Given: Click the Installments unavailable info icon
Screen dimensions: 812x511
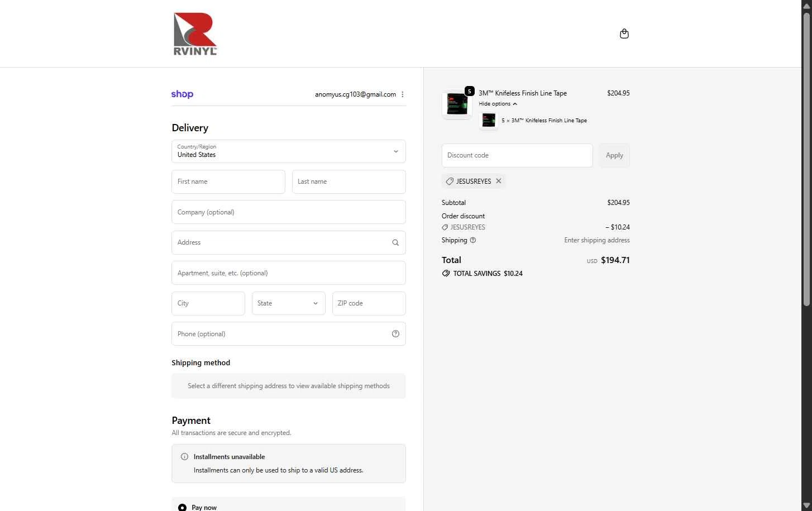Looking at the screenshot, I should [x=184, y=457].
